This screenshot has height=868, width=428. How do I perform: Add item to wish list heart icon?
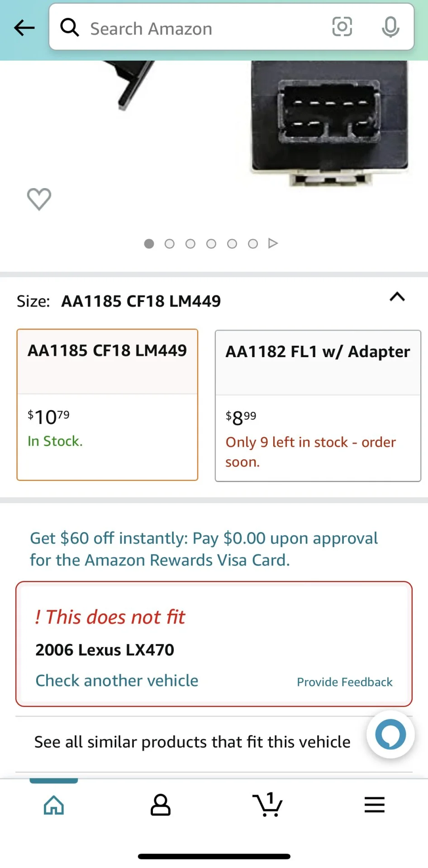[39, 199]
